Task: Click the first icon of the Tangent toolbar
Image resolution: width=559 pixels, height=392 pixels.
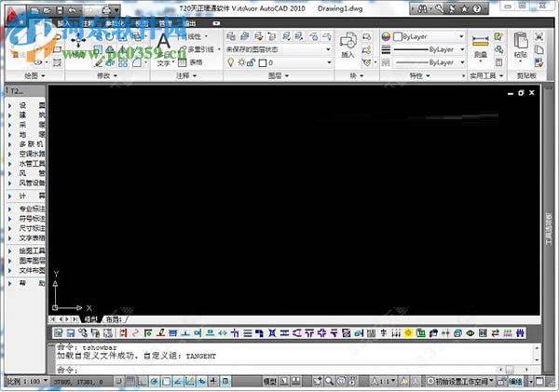Action: [59, 333]
